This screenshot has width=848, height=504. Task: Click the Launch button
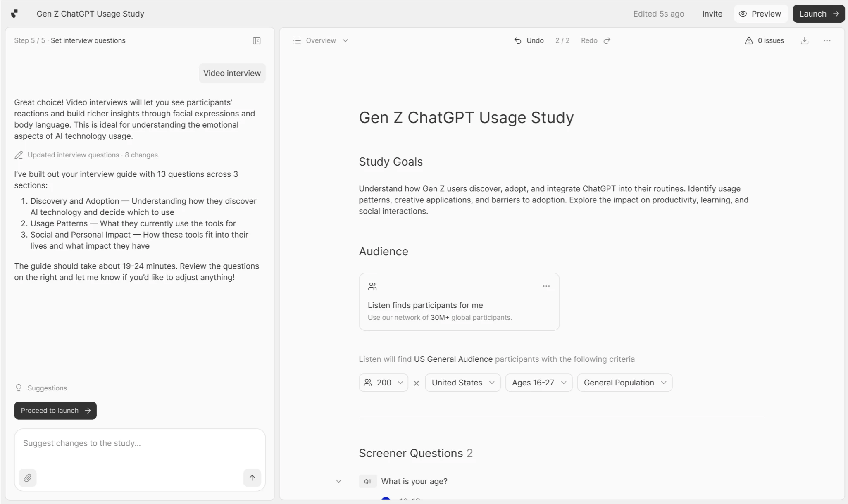818,14
